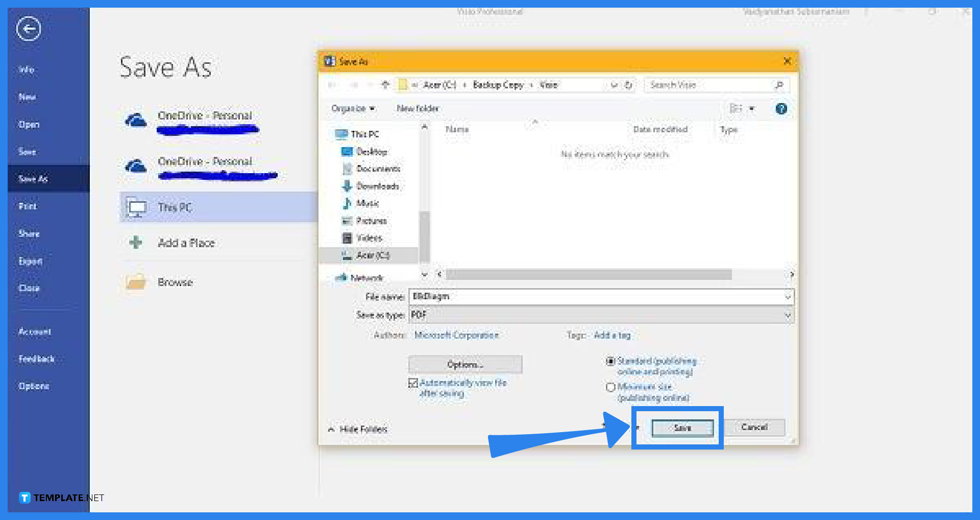This screenshot has height=520, width=980.
Task: Click the This PC monitor icon
Action: (x=136, y=207)
